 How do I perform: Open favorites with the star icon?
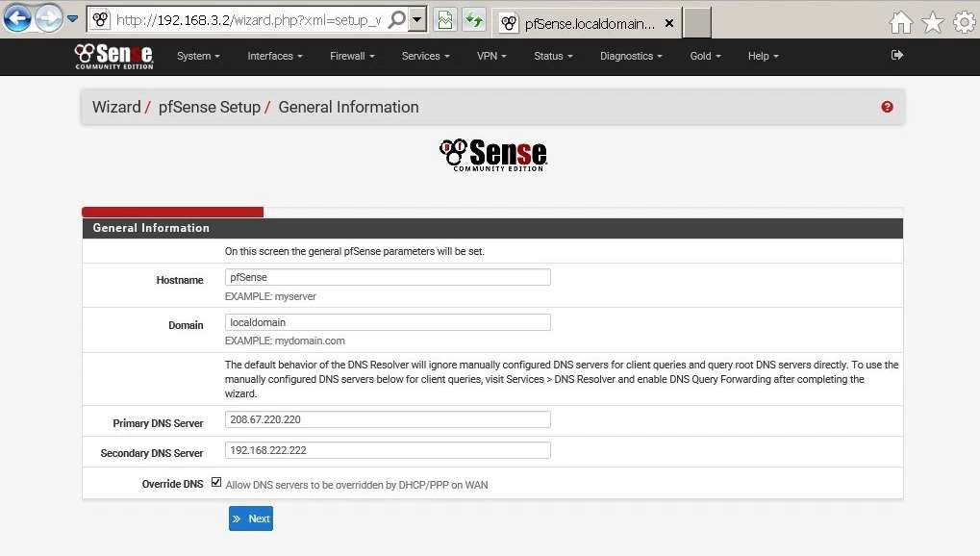tap(933, 22)
